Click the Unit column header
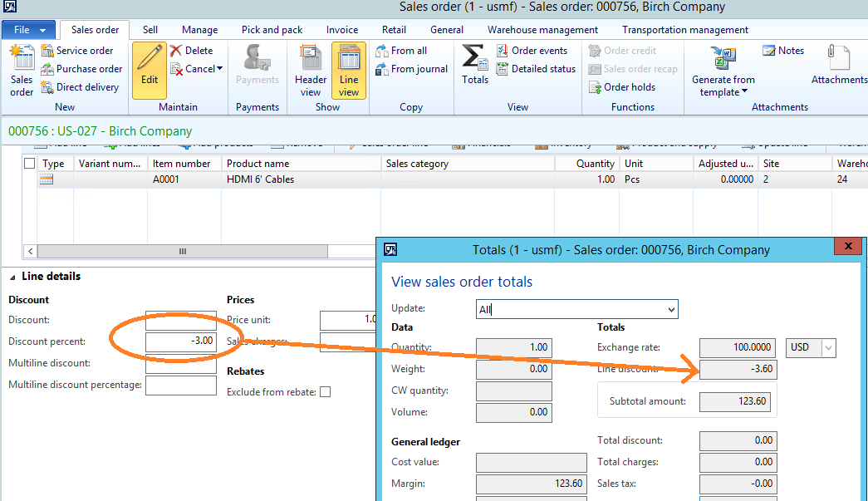Image resolution: width=868 pixels, height=501 pixels. (656, 164)
